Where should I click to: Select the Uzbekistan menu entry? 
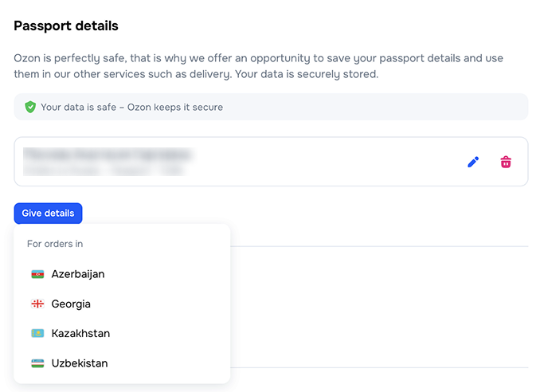tap(80, 363)
